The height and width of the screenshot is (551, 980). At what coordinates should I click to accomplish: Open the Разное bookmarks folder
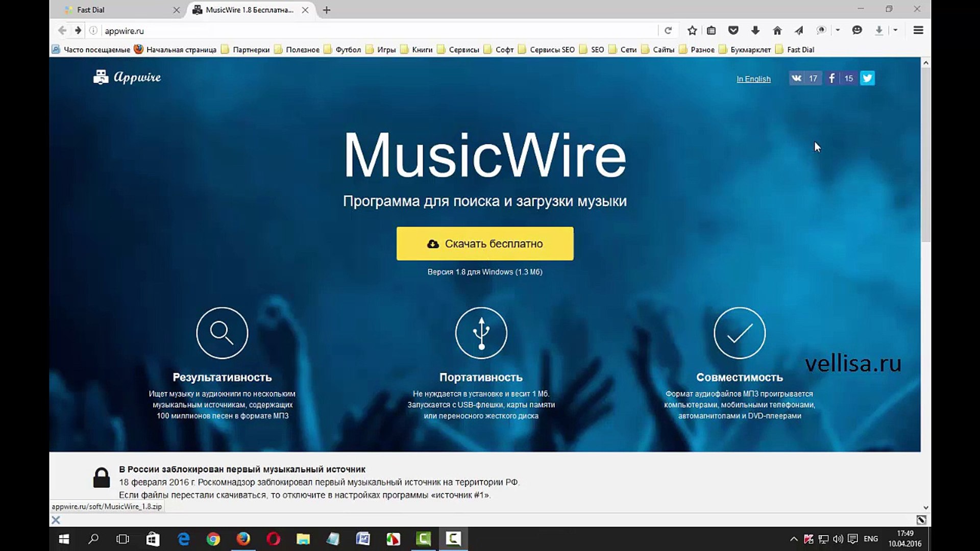click(x=697, y=49)
